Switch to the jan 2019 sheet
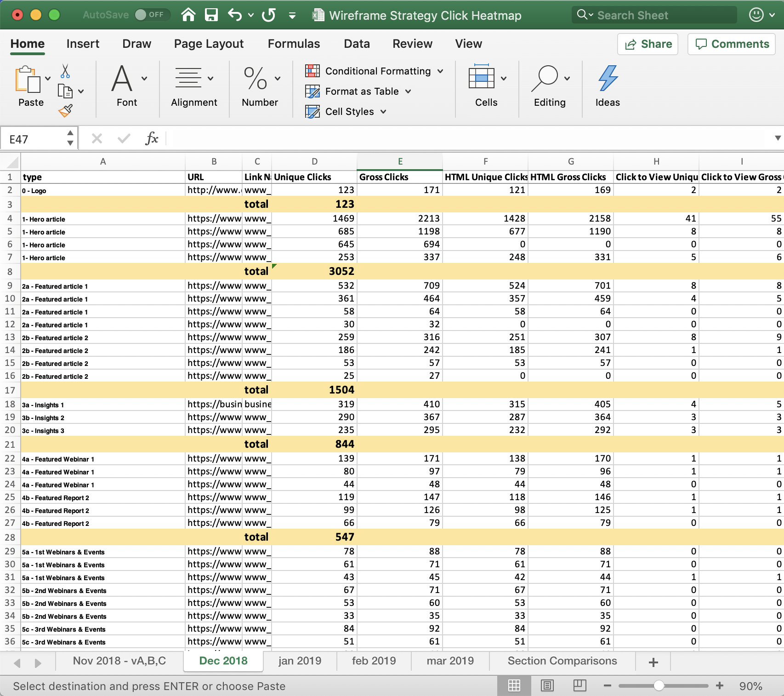 tap(300, 661)
